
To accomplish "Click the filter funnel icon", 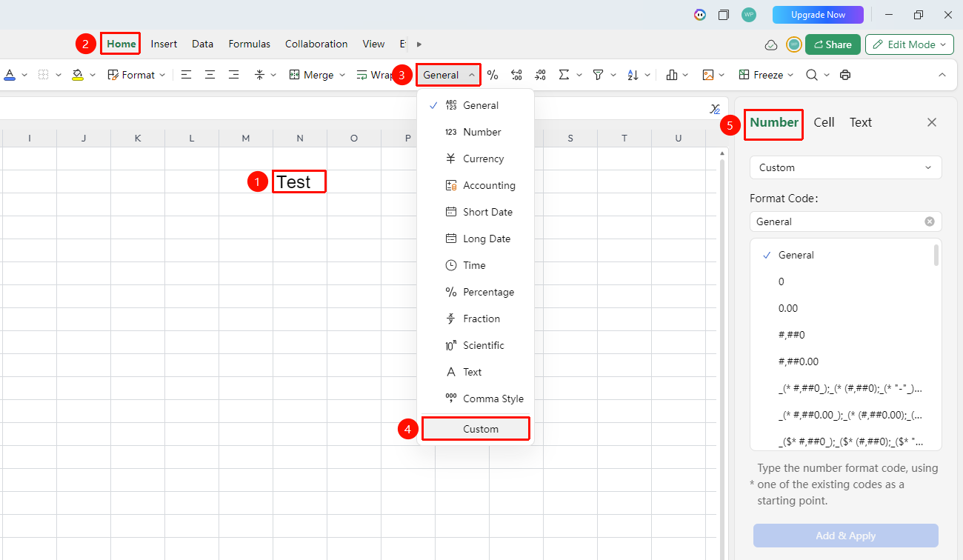I will pyautogui.click(x=598, y=75).
